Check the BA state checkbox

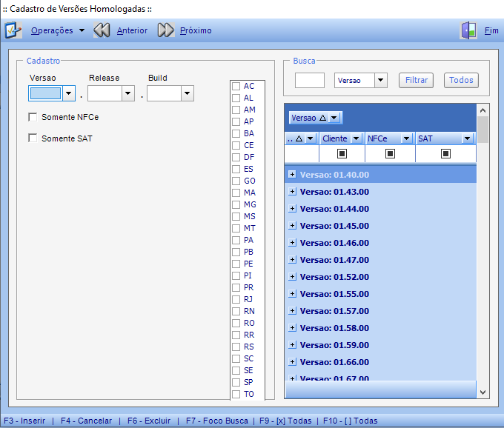[236, 133]
